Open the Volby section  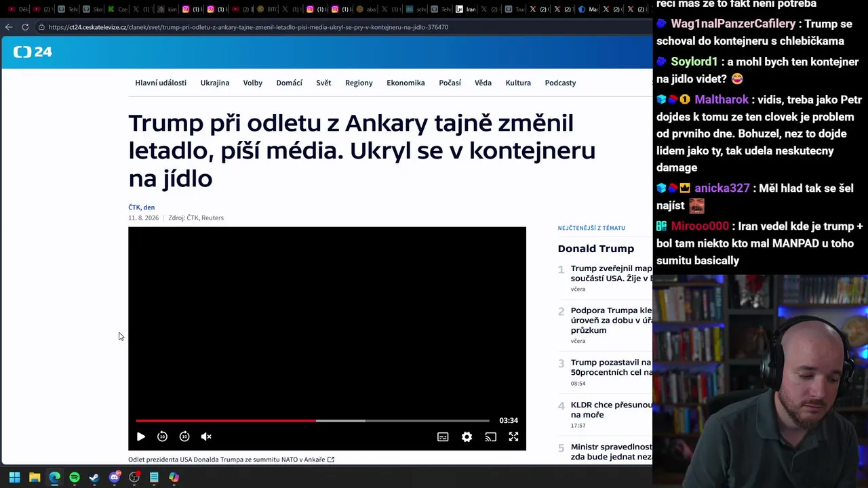pos(253,83)
